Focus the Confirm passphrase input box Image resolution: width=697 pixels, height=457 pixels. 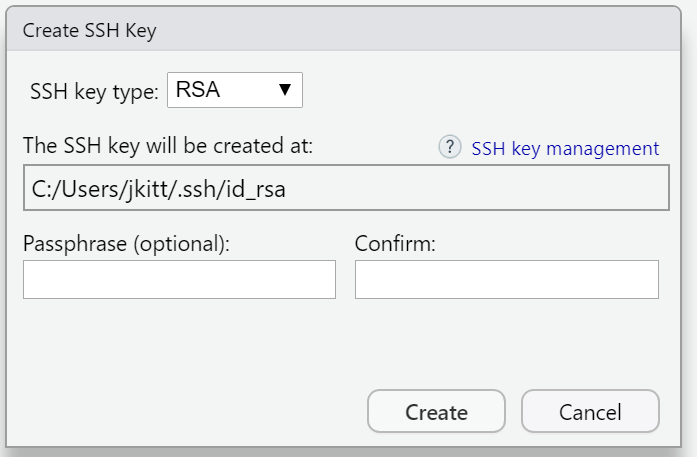pyautogui.click(x=506, y=279)
